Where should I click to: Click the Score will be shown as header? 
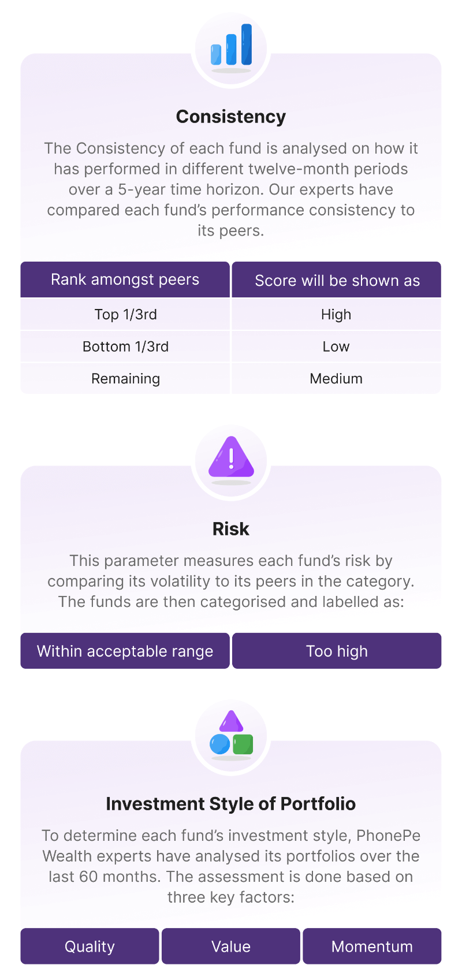337,280
